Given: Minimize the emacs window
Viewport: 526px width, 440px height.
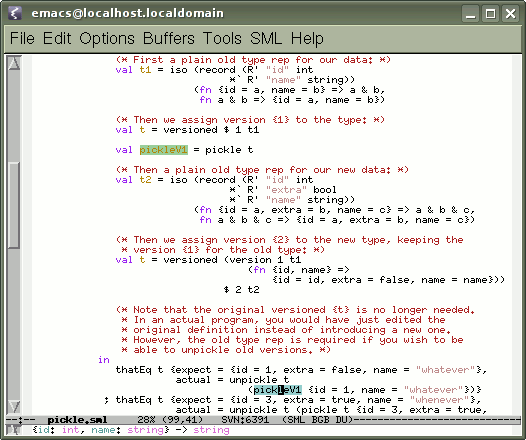Looking at the screenshot, I should point(470,13).
